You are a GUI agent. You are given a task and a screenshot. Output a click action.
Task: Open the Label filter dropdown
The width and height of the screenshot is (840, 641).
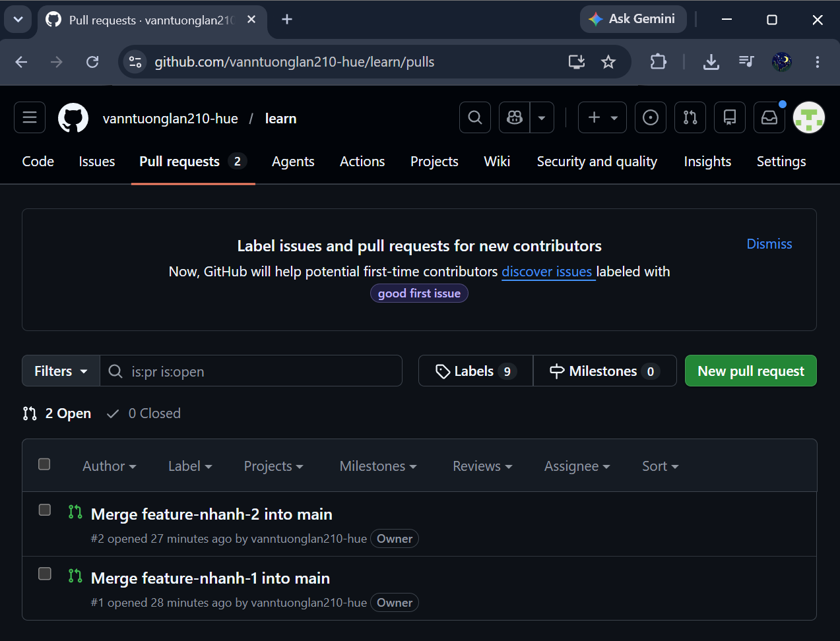tap(190, 466)
